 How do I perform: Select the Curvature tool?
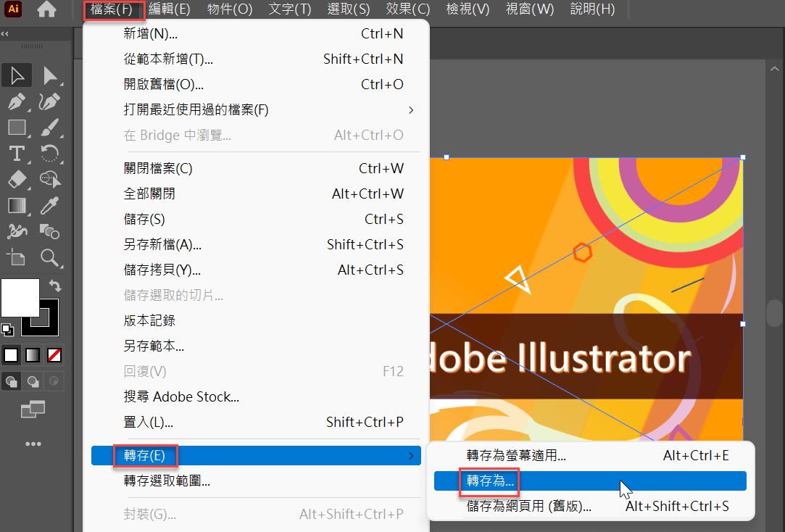tap(49, 101)
